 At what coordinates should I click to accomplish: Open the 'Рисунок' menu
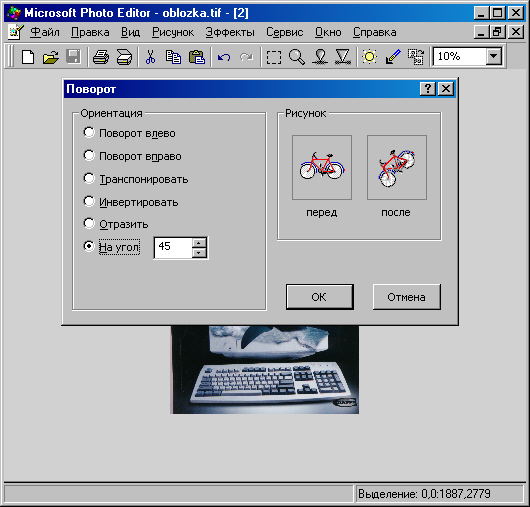click(173, 32)
